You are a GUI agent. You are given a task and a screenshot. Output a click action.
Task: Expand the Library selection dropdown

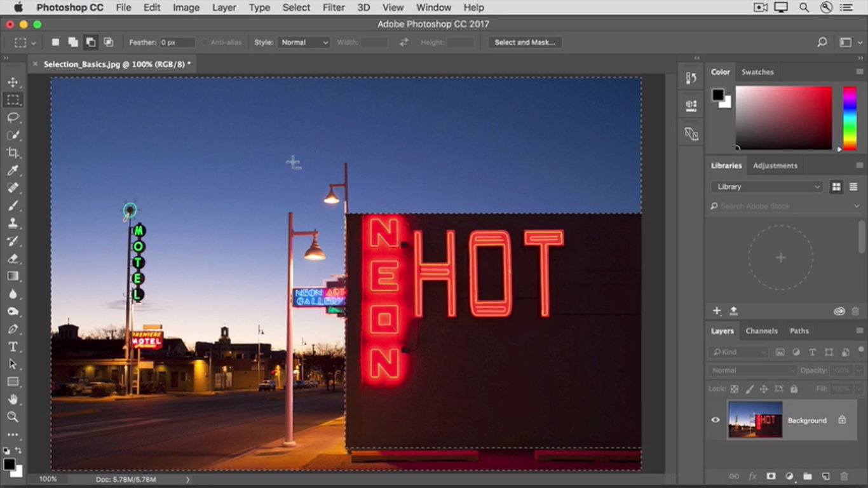point(768,187)
